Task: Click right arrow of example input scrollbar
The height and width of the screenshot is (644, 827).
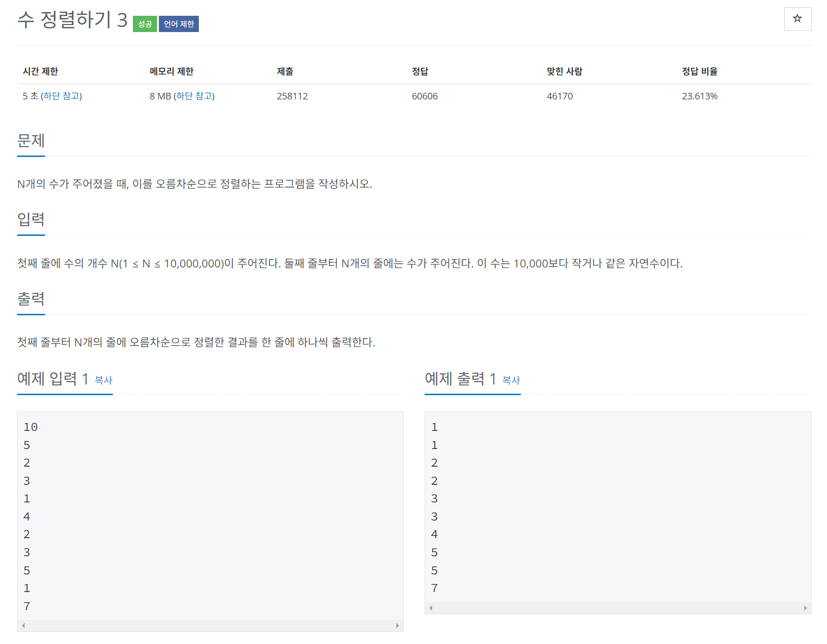Action: (397, 625)
